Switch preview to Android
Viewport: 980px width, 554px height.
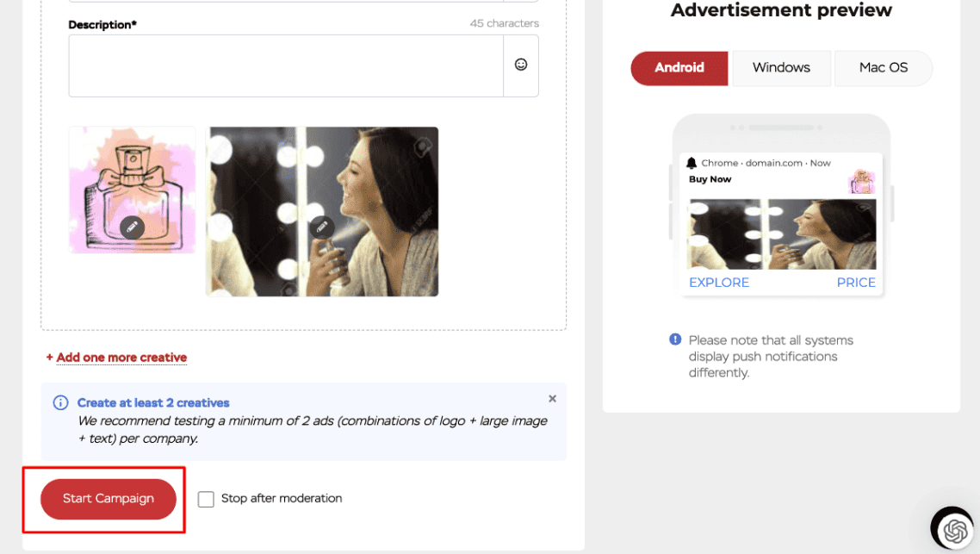click(x=679, y=68)
